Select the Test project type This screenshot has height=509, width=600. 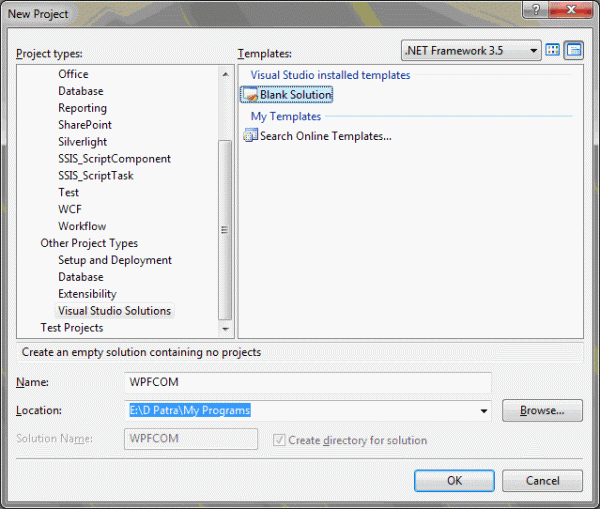68,192
